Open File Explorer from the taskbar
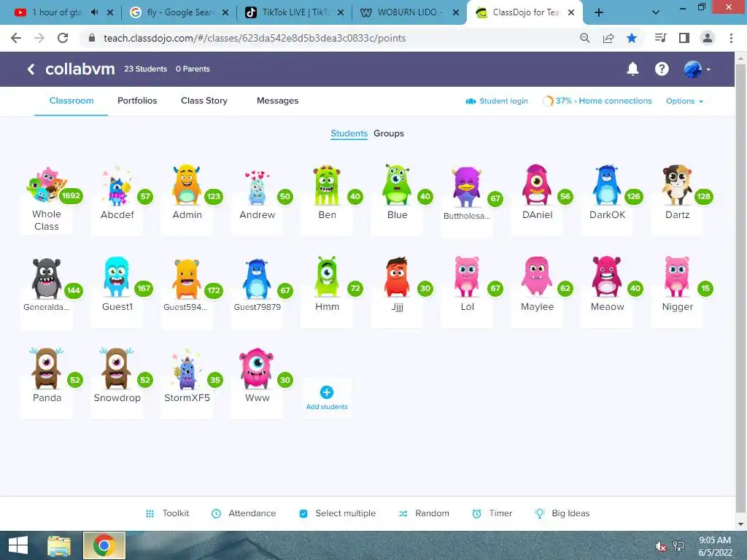The width and height of the screenshot is (747, 560). tap(59, 545)
